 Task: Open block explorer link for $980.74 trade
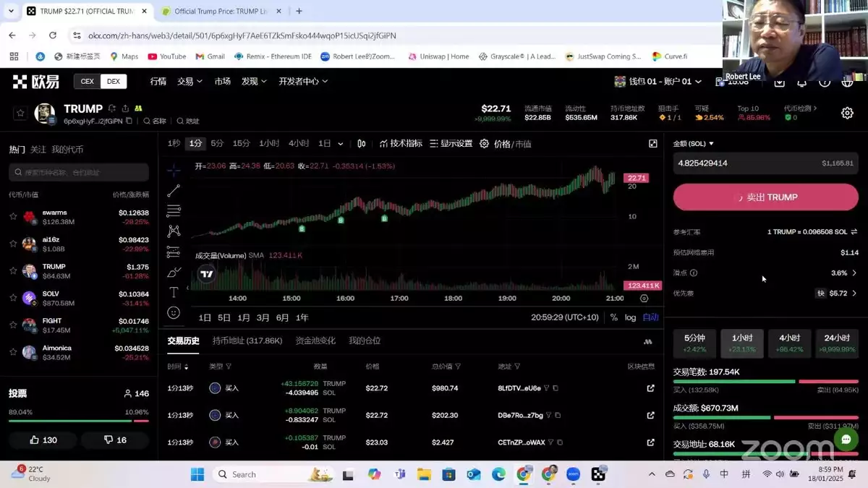click(x=650, y=388)
